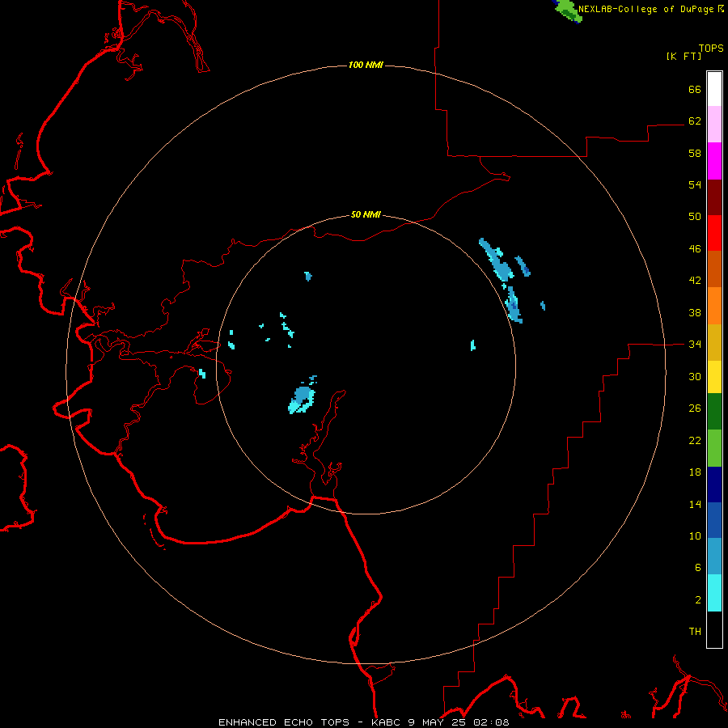Image resolution: width=728 pixels, height=728 pixels.
Task: Pick the navy blue legend swatch
Action: pyautogui.click(x=714, y=485)
